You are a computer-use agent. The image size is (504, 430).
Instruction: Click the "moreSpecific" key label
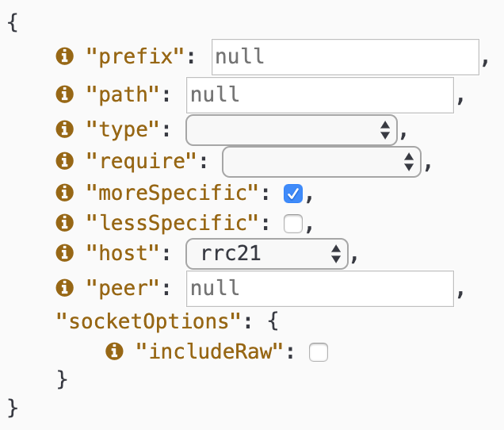point(172,193)
